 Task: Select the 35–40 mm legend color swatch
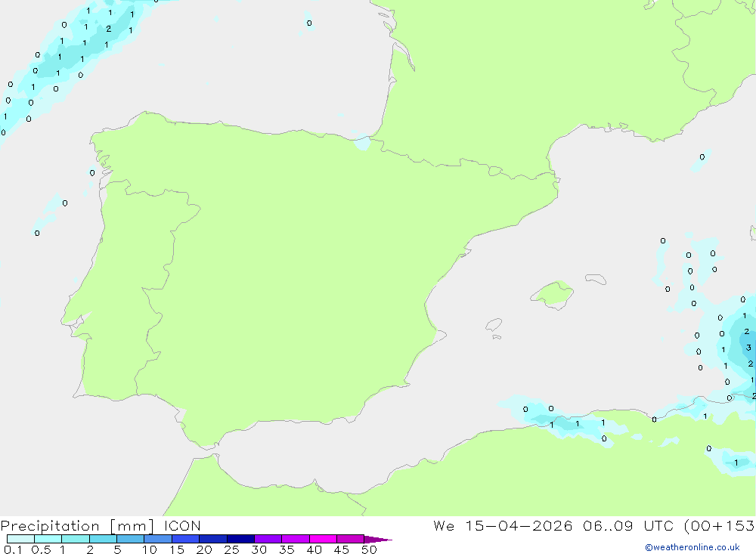(x=296, y=539)
